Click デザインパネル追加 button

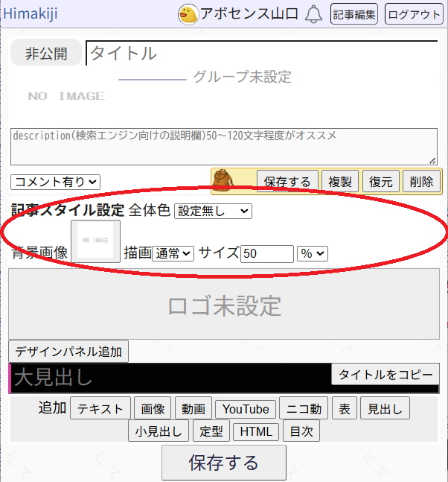click(70, 351)
